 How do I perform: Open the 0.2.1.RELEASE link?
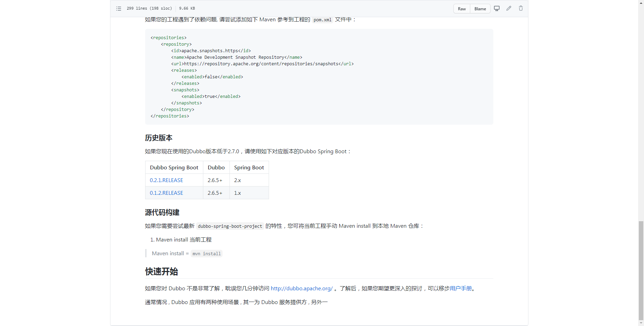(167, 180)
